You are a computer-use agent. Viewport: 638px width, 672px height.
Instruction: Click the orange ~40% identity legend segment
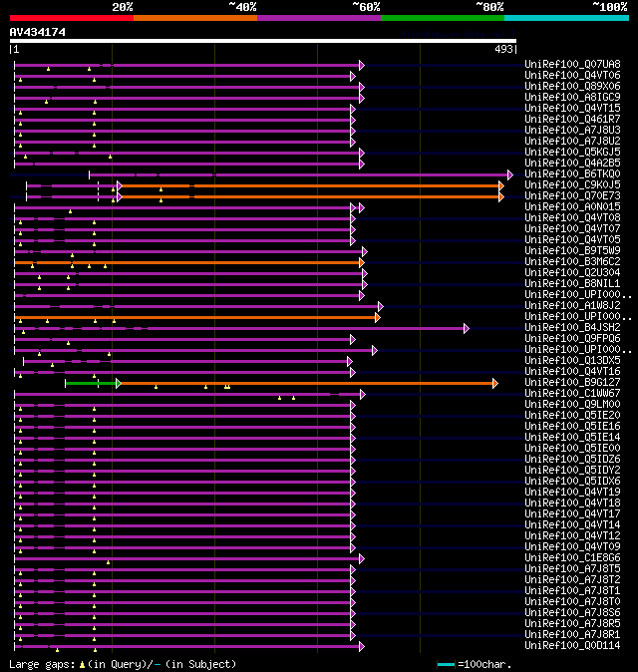point(195,18)
